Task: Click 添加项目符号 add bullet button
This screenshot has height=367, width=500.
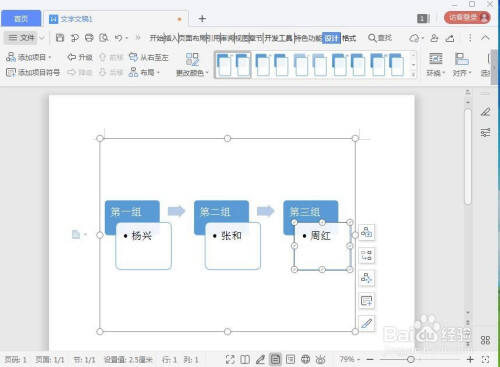Action: [x=33, y=72]
